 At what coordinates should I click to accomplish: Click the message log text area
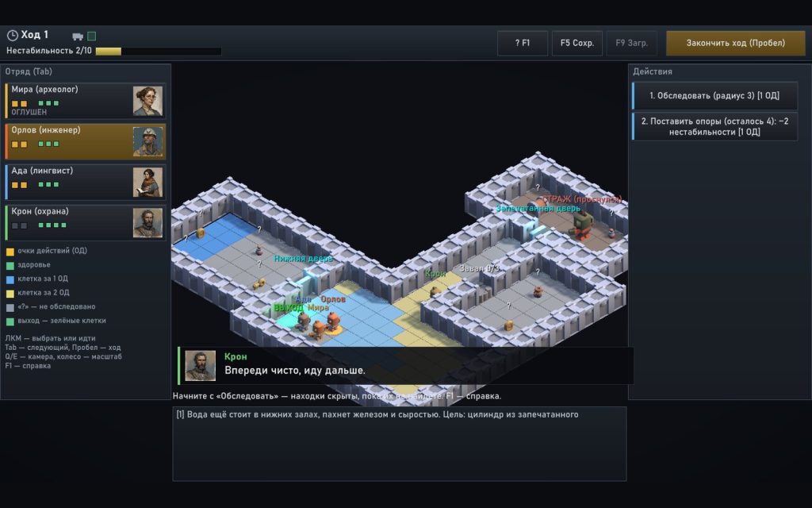point(400,444)
